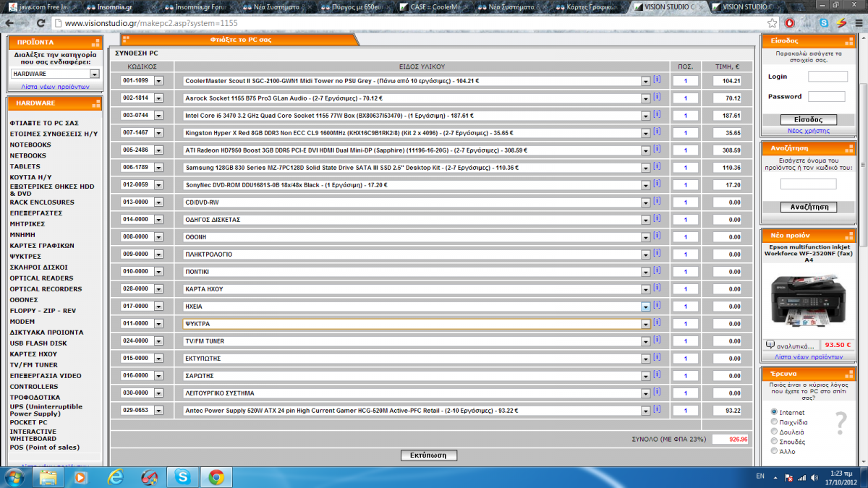This screenshot has height=488, width=868.
Task: Click info icon for Samsung 128GB SSD row
Action: point(657,166)
